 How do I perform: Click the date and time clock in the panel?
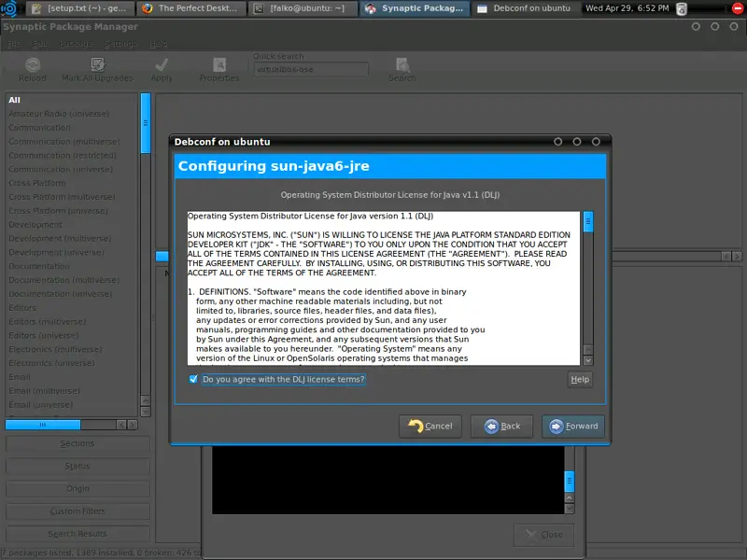click(x=627, y=8)
